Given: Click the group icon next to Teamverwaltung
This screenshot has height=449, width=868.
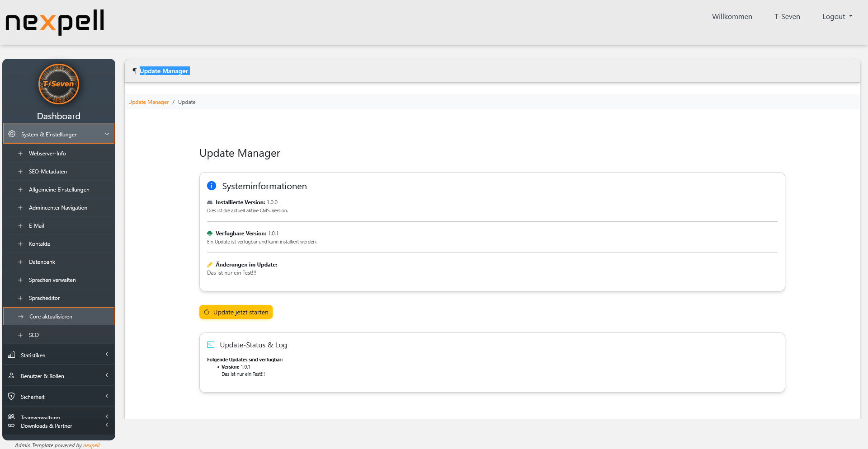Looking at the screenshot, I should tap(11, 416).
